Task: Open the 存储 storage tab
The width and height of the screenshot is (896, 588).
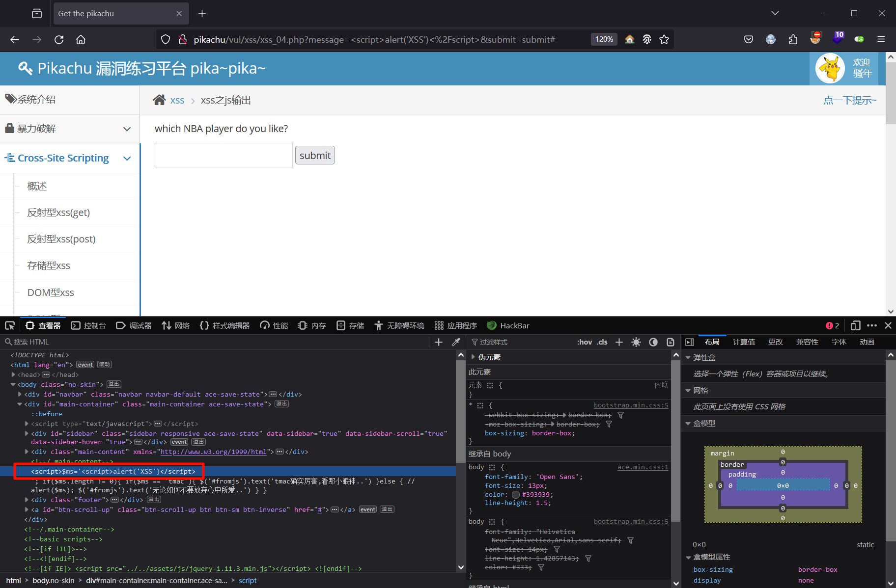Action: point(350,325)
